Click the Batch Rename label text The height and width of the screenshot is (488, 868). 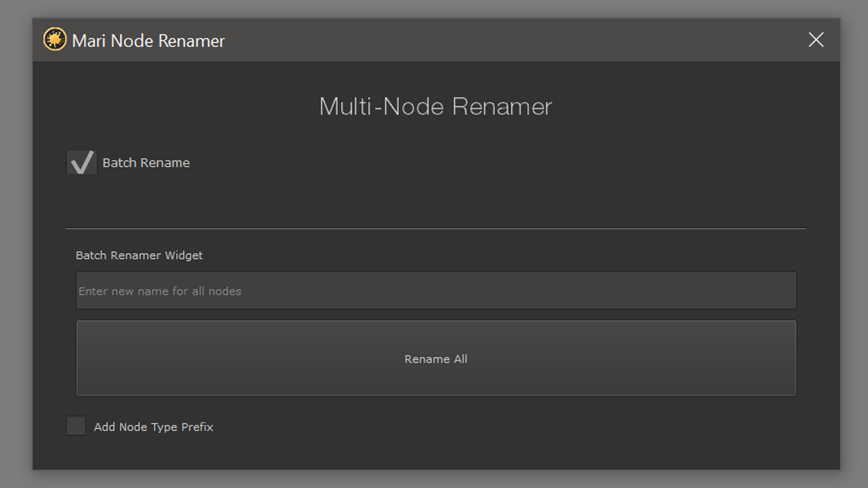tap(146, 163)
